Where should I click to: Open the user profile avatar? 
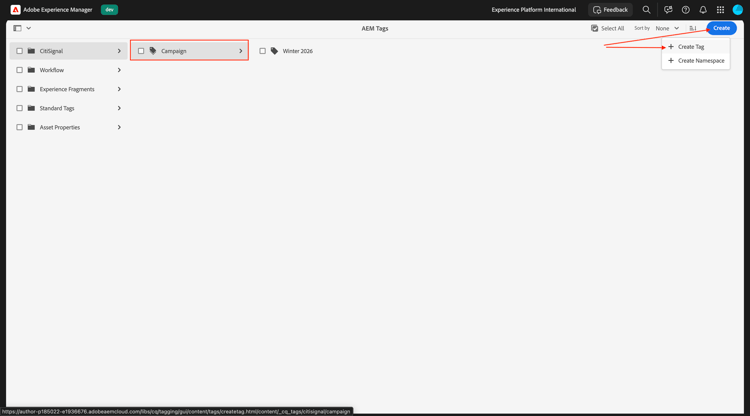[x=738, y=10]
